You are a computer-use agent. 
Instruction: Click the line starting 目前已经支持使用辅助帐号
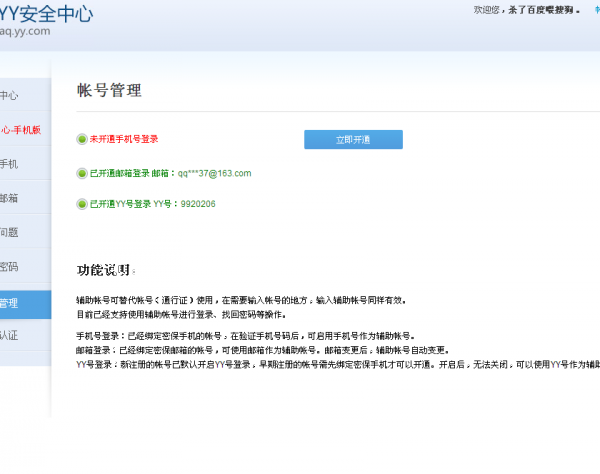[x=181, y=314]
